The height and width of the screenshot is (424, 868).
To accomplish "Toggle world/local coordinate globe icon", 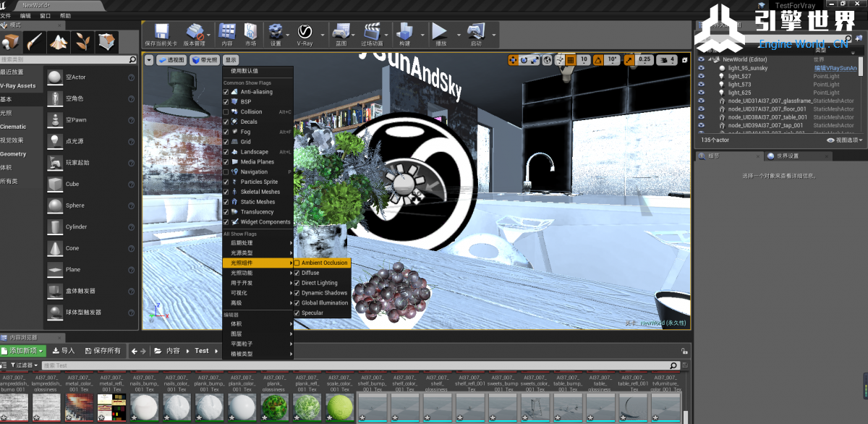I will 548,60.
